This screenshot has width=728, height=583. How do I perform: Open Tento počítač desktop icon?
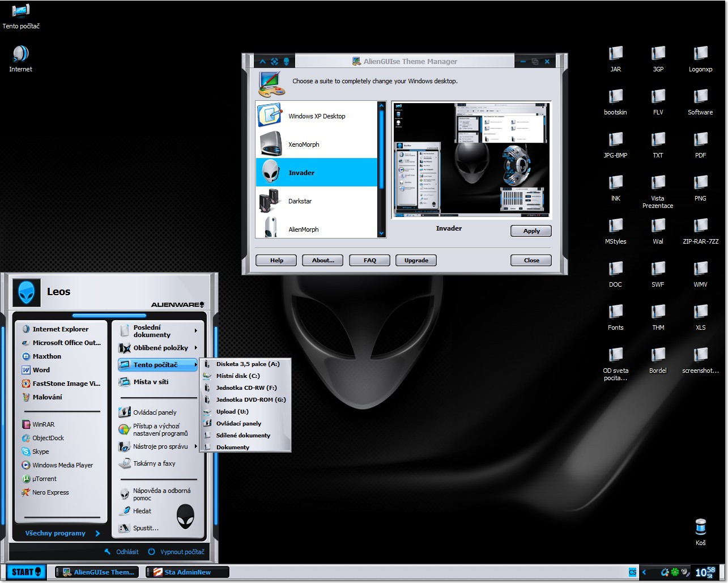tap(21, 16)
